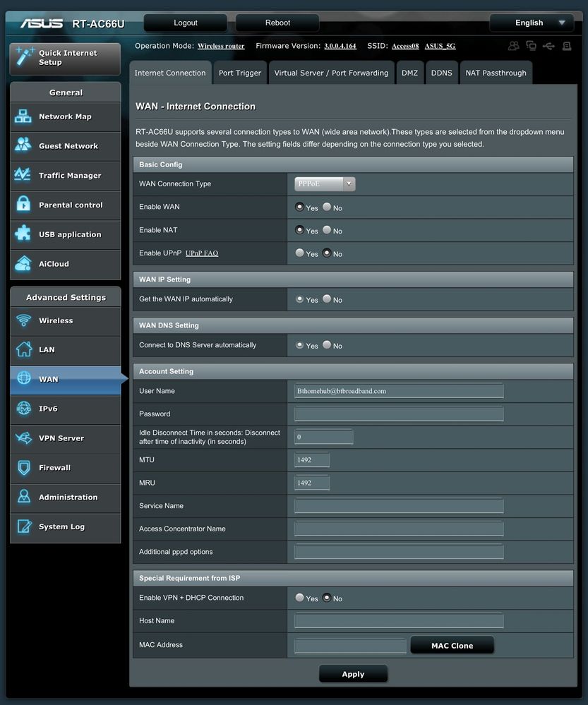The image size is (588, 705).
Task: Open Virtual Server / Port Forwarding tab
Action: pyautogui.click(x=331, y=73)
